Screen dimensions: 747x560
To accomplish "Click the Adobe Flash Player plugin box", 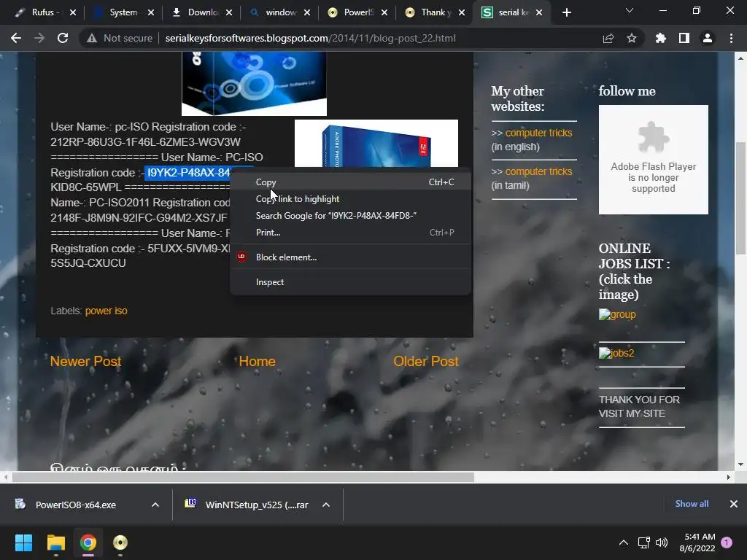I will pyautogui.click(x=653, y=160).
